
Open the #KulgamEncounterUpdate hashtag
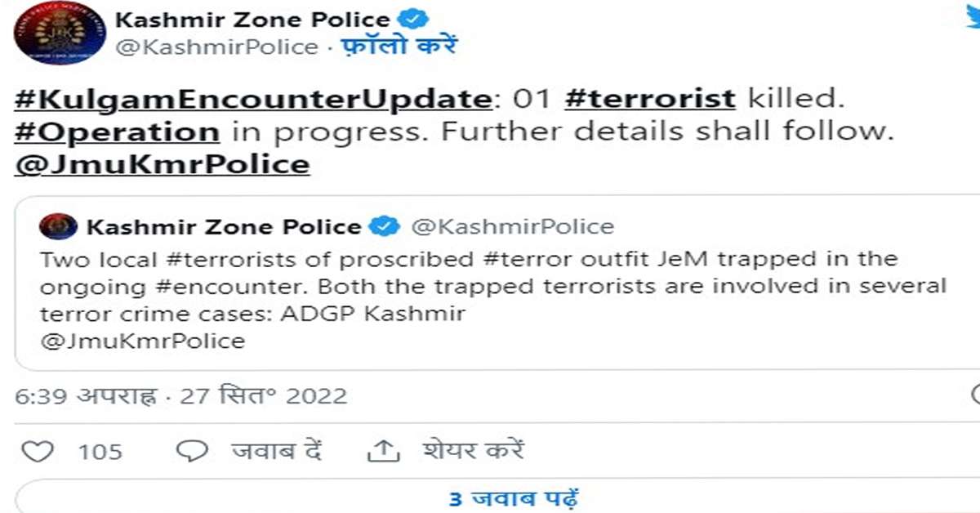point(252,99)
